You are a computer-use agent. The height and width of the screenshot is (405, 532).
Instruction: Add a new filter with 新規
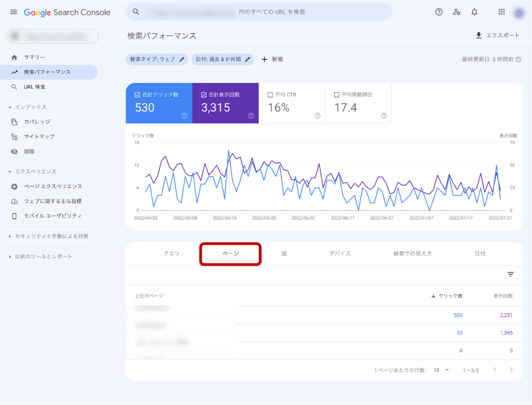272,59
